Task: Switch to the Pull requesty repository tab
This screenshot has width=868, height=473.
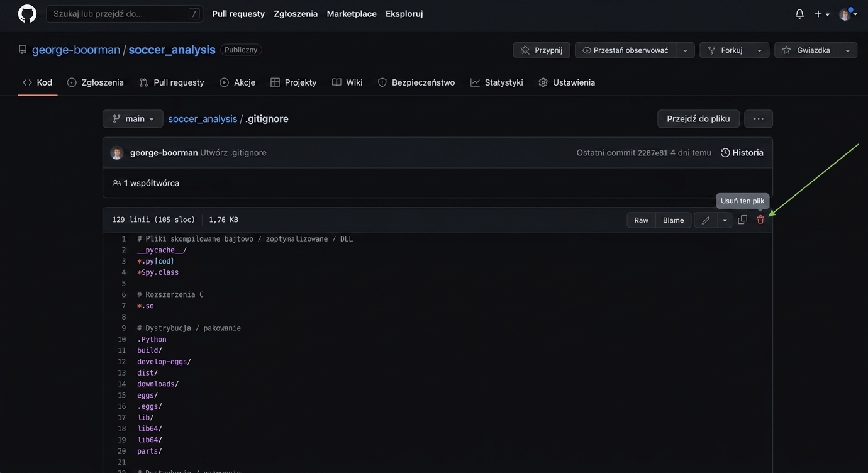Action: tap(172, 82)
